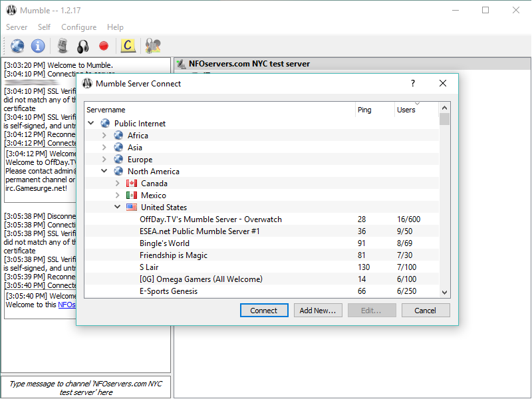This screenshot has width=532, height=399.
Task: Expand the Africa server list
Action: 104,136
